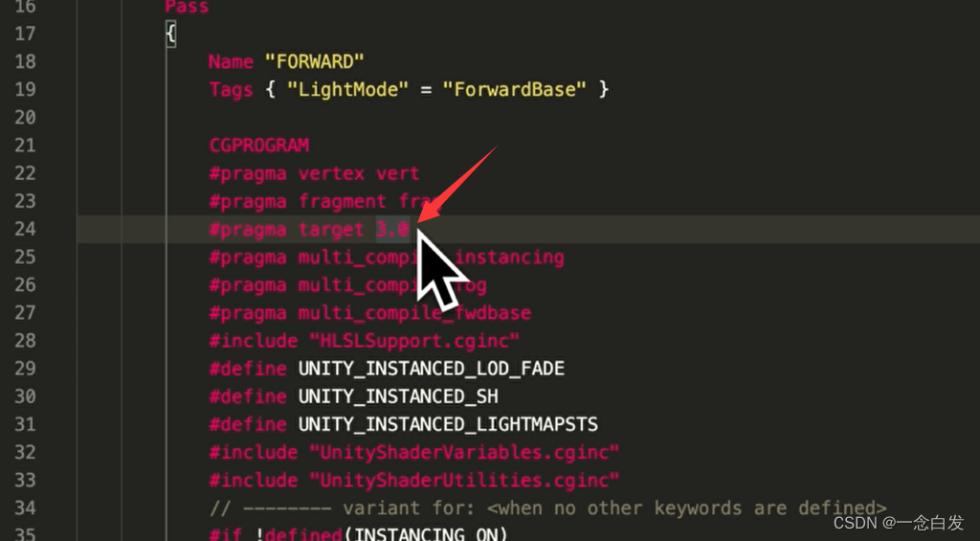The width and height of the screenshot is (980, 541).
Task: Click the "FORWARD" pass name string
Action: pos(314,61)
